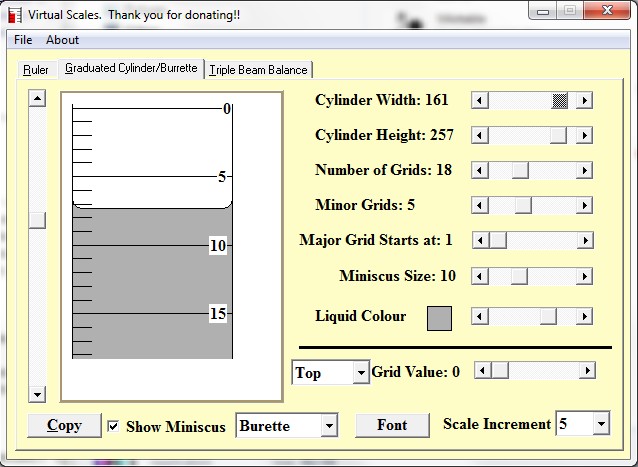Switch to the Ruler tab
The height and width of the screenshot is (467, 638).
point(36,70)
